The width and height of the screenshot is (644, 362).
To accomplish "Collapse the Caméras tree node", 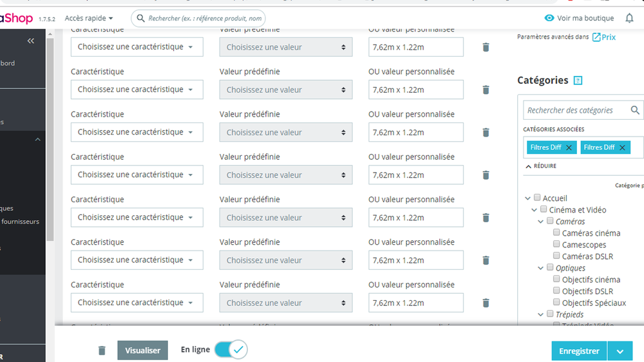I will pyautogui.click(x=541, y=222).
